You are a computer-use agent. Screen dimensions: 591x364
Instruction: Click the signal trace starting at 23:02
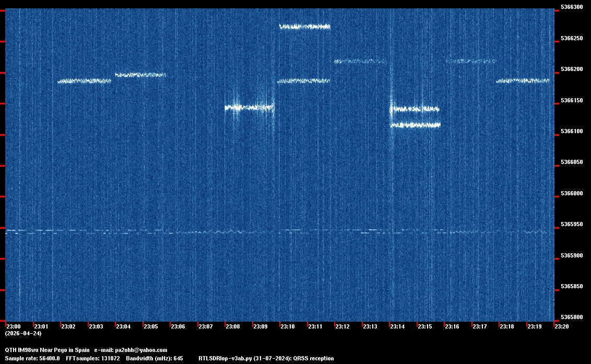coord(85,81)
